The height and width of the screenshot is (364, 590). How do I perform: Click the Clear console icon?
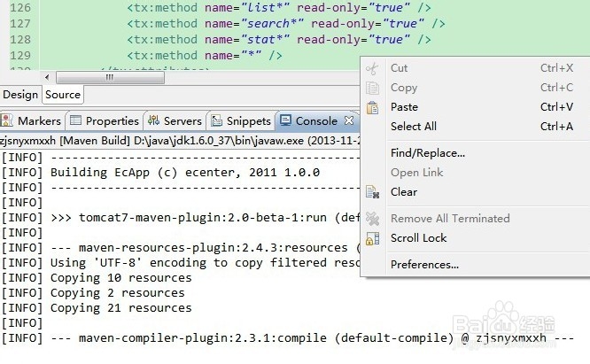pos(372,192)
